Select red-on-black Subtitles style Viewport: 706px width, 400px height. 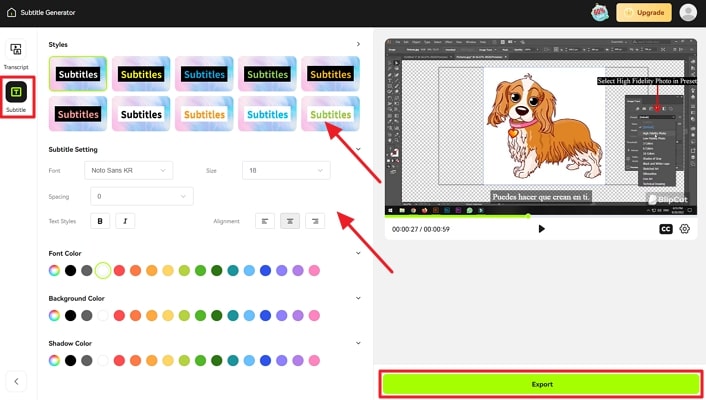[x=78, y=114]
